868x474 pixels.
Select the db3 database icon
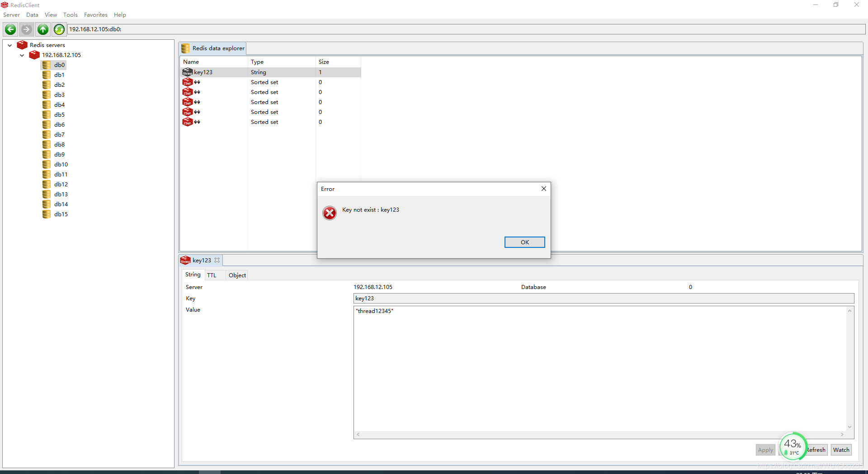point(47,95)
